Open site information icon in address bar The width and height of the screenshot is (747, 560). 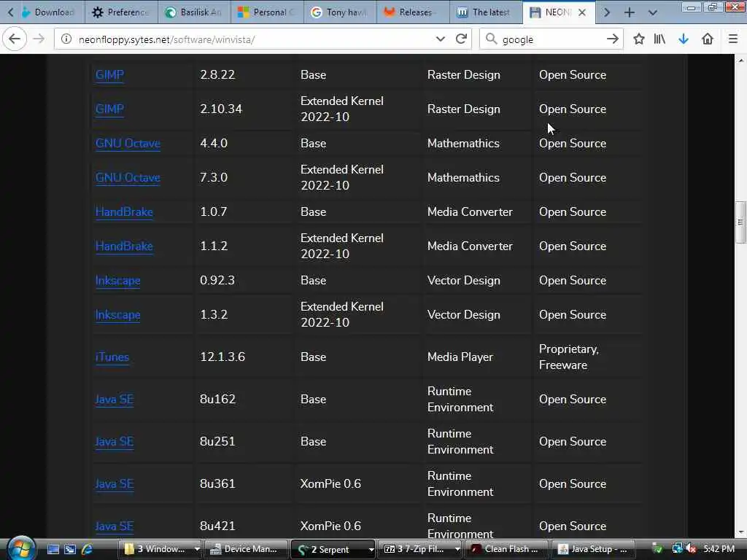coord(66,39)
